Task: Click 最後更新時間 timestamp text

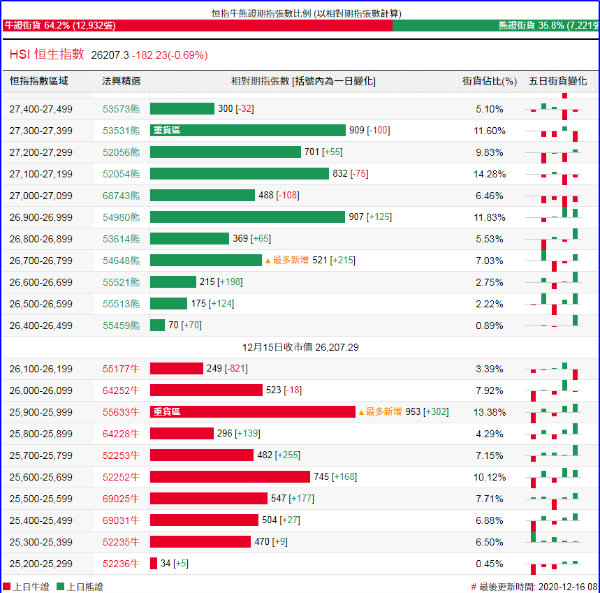Action: [x=535, y=586]
